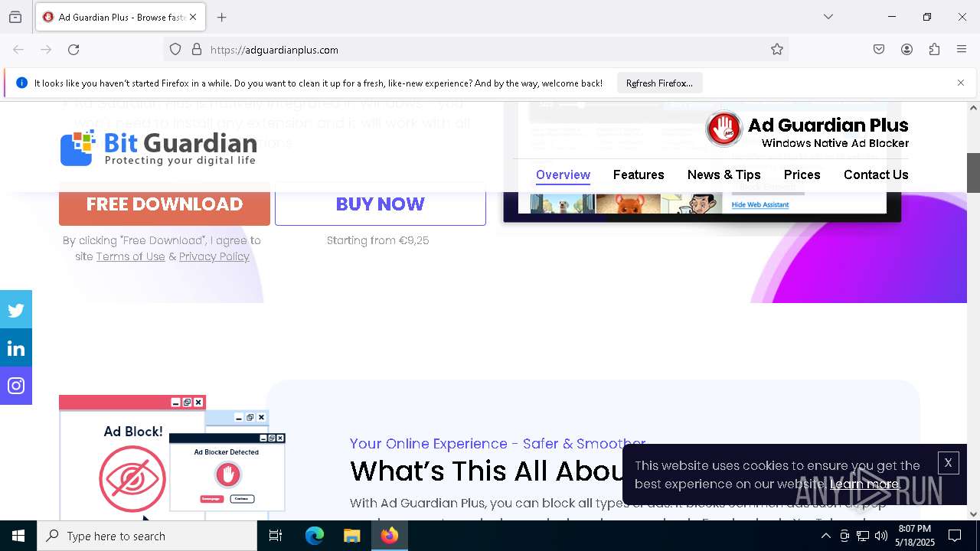Click the taskbar search box
Image resolution: width=980 pixels, height=551 pixels.
coord(147,536)
